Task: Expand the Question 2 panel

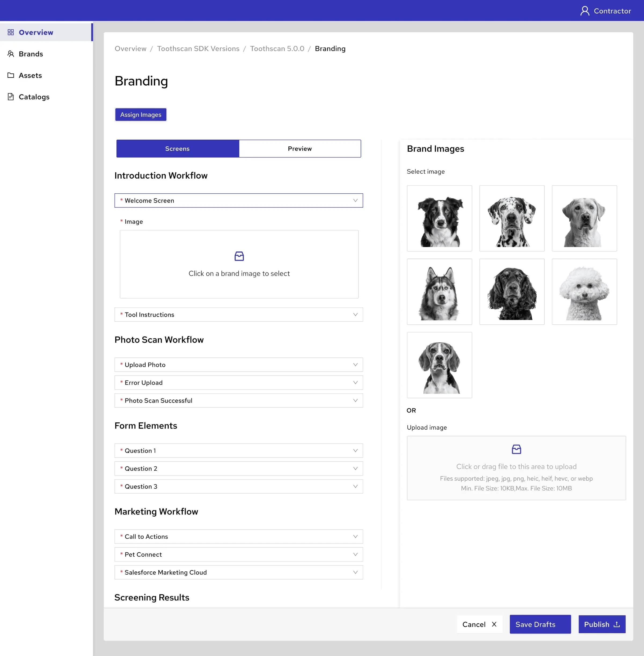Action: click(239, 469)
